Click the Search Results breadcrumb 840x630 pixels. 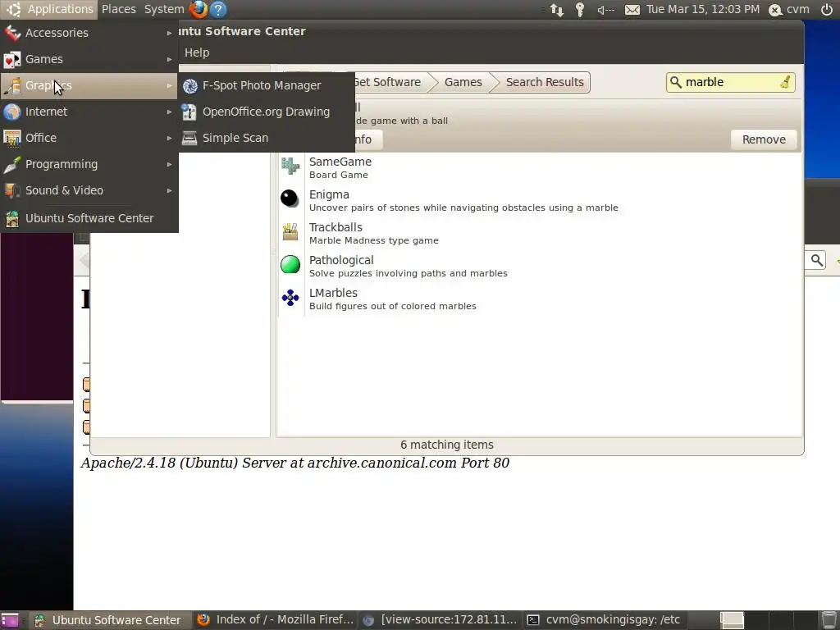545,82
